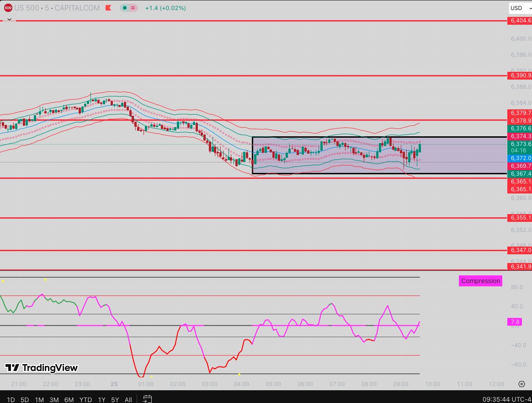
Task: Click the +1.4 (+0.02%) change value
Action: coord(165,8)
